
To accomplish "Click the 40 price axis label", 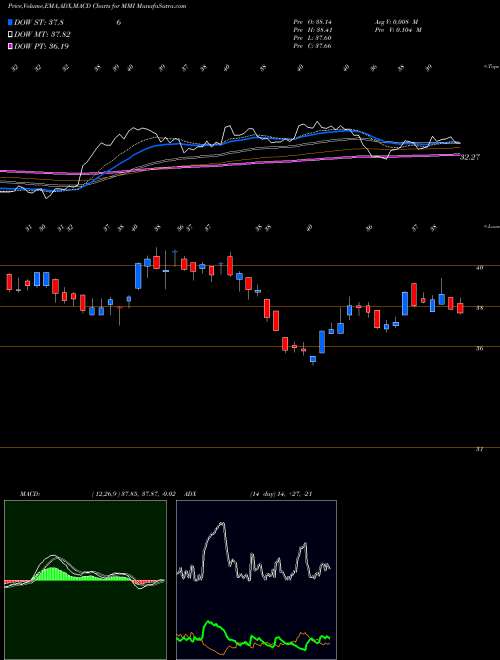I will pyautogui.click(x=480, y=267).
